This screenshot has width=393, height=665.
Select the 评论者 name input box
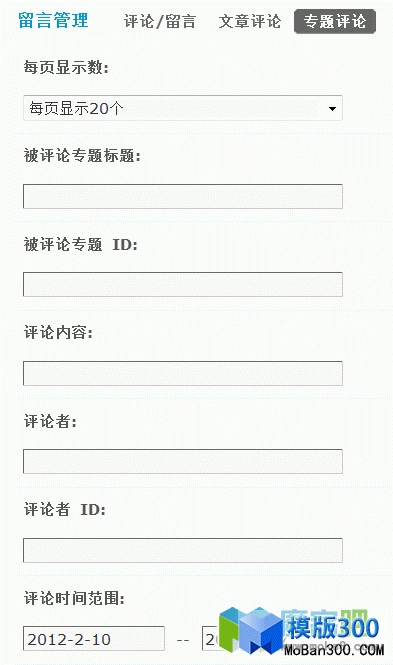click(x=183, y=461)
